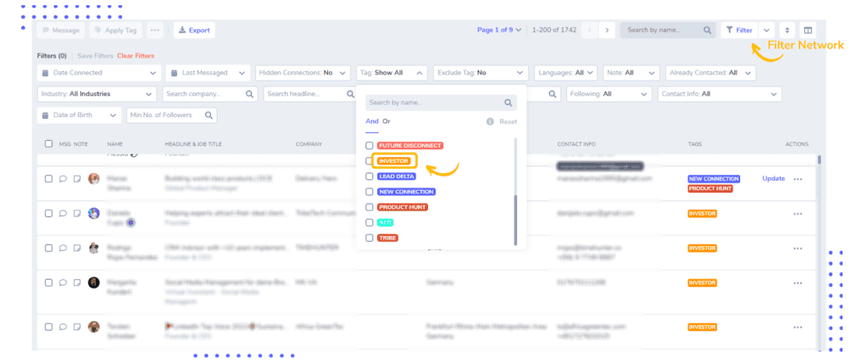
Task: Click the Search company input field
Action: [x=210, y=94]
